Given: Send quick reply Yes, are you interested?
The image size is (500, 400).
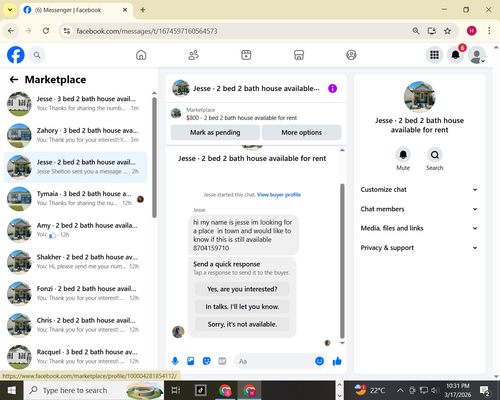Looking at the screenshot, I should click(x=242, y=289).
